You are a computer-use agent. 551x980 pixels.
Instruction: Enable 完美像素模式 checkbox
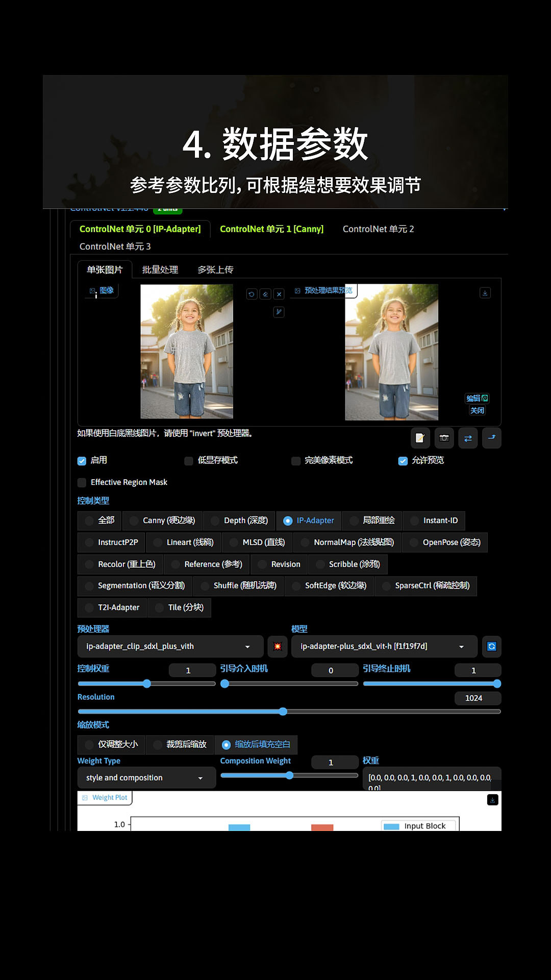click(x=296, y=461)
